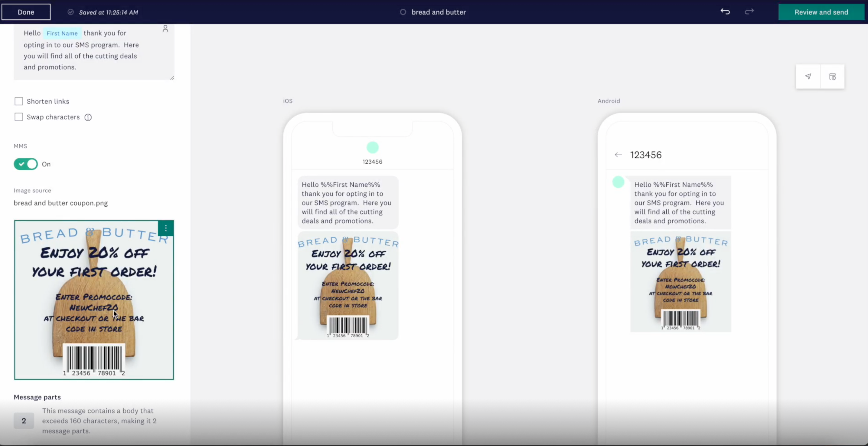Image resolution: width=868 pixels, height=446 pixels.
Task: Enable the Shorten links checkbox
Action: click(x=19, y=101)
